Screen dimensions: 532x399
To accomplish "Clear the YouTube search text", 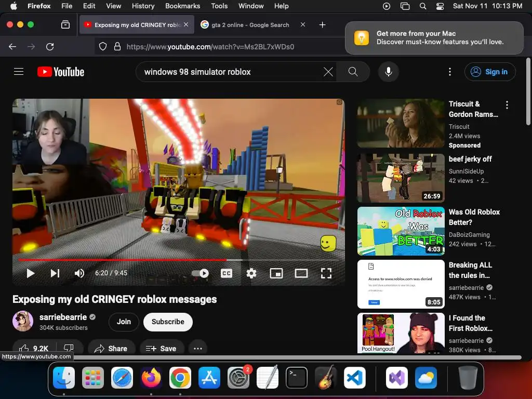I will [328, 72].
